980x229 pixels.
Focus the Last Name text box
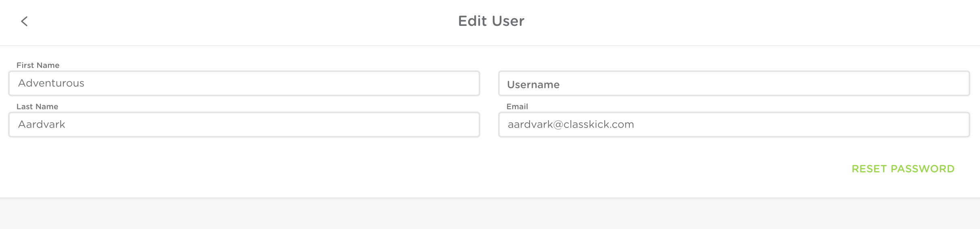244,125
